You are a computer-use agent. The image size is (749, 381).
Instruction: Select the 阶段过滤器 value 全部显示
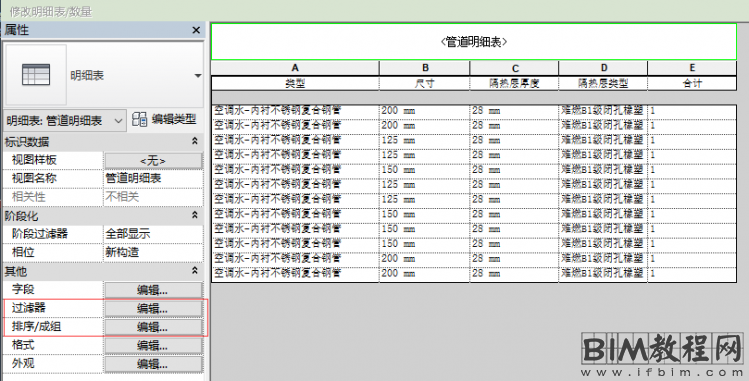pos(153,234)
